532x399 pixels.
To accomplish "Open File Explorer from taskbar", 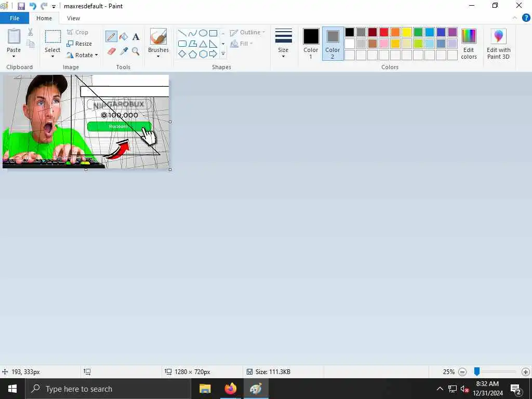I will coord(205,389).
